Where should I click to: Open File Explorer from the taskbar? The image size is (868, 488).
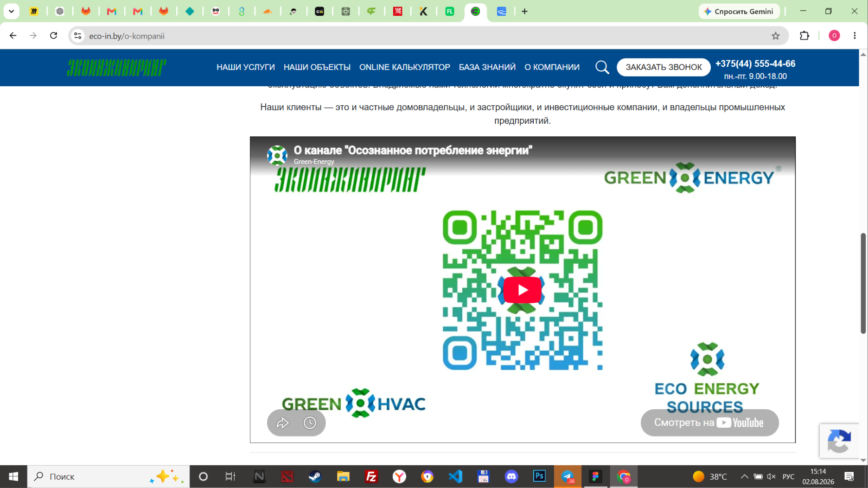coord(343,476)
